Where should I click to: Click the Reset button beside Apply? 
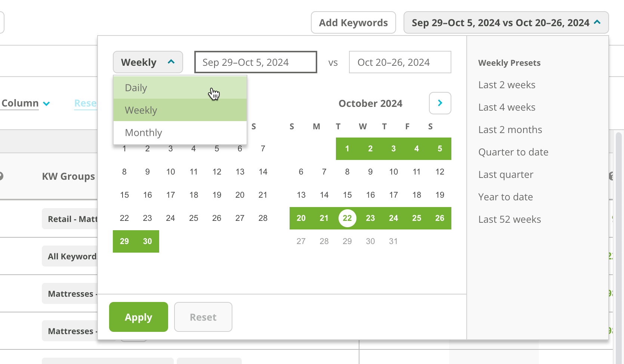(203, 317)
